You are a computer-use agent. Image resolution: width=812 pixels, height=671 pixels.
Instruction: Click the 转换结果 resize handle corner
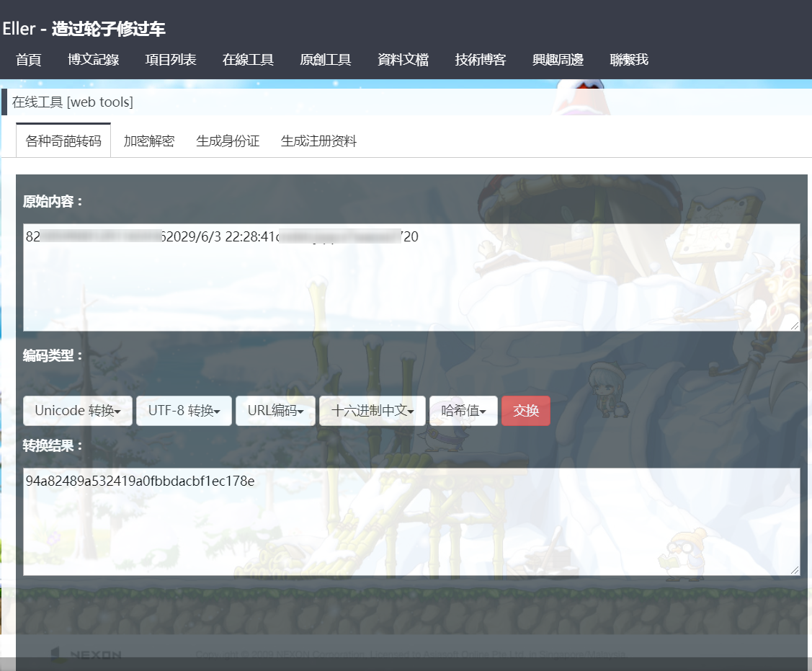pyautogui.click(x=795, y=571)
